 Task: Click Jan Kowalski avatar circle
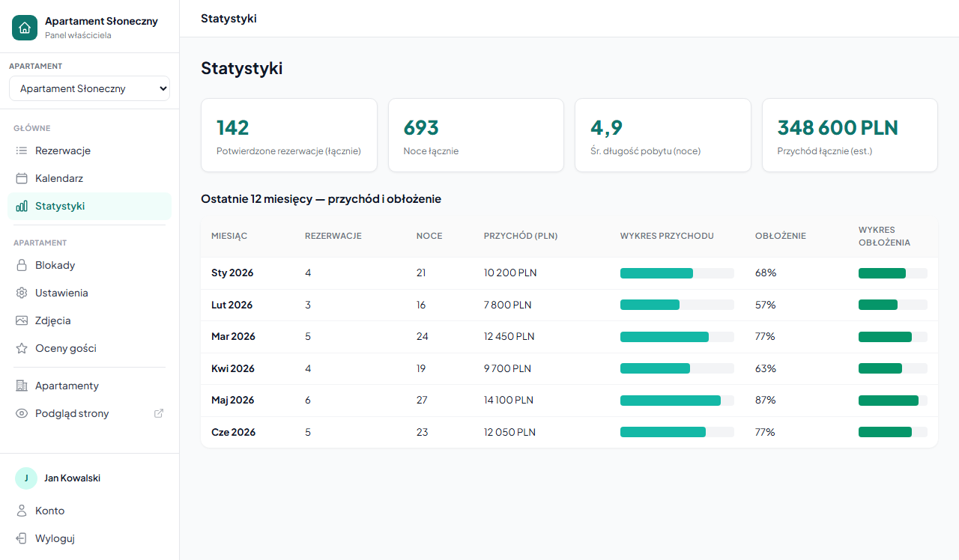26,478
